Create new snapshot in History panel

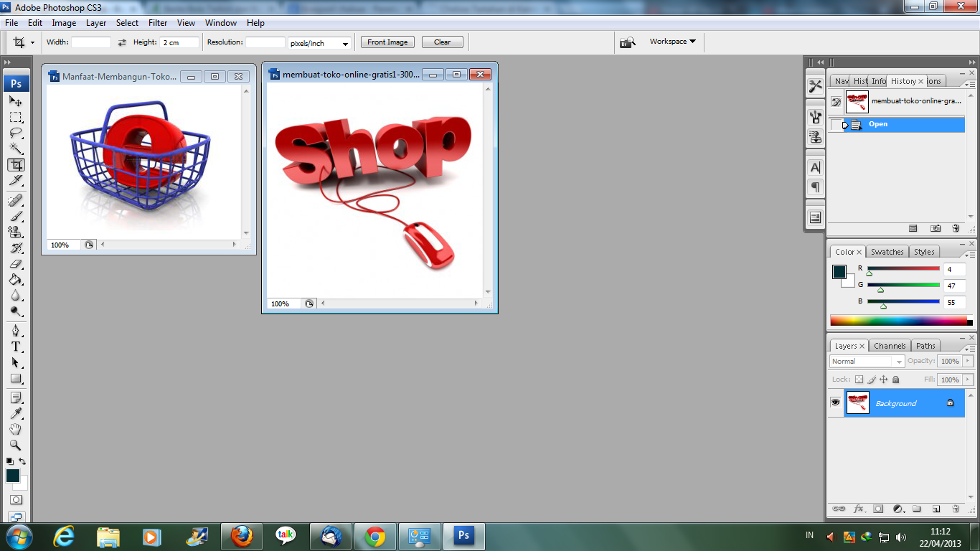pyautogui.click(x=936, y=228)
